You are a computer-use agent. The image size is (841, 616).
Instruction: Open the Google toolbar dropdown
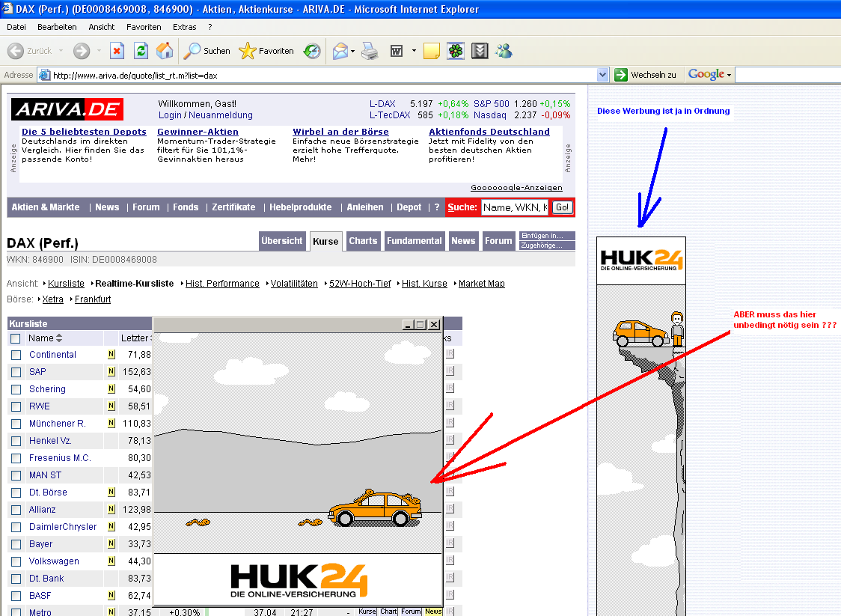(729, 75)
